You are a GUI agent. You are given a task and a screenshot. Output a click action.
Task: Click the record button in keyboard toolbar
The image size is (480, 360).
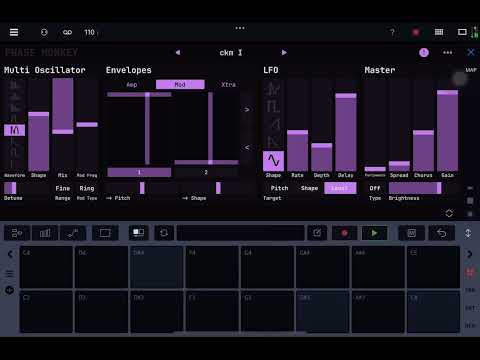(x=345, y=233)
